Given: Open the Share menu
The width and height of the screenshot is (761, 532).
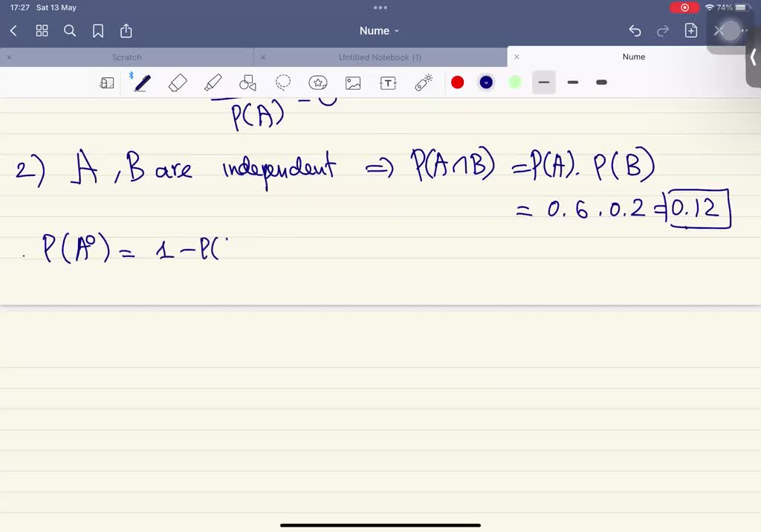Looking at the screenshot, I should coord(126,30).
